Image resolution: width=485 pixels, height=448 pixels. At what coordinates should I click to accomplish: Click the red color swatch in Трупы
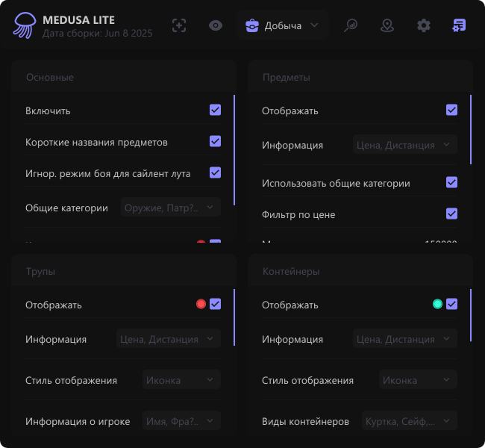click(x=201, y=304)
